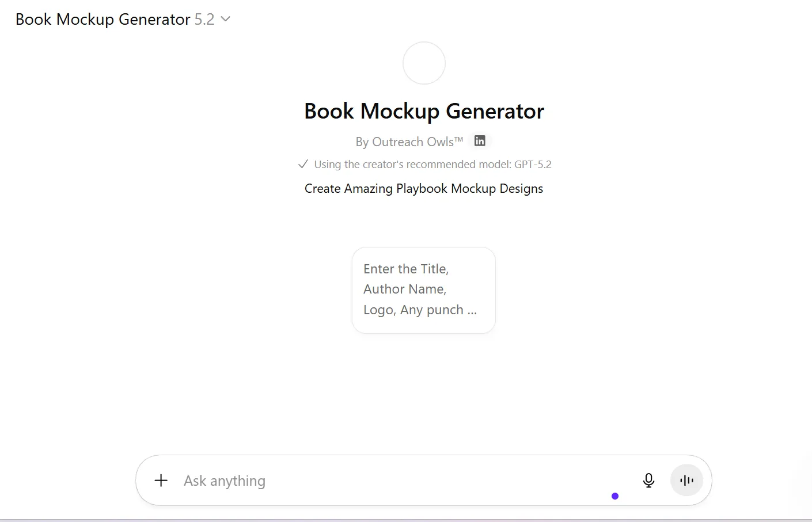Expand chevron next to Book Mockup Generator 5.2

click(226, 19)
